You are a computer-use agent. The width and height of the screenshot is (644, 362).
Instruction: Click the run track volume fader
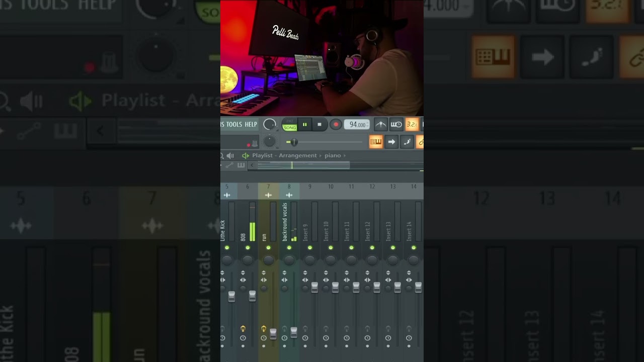click(x=273, y=334)
